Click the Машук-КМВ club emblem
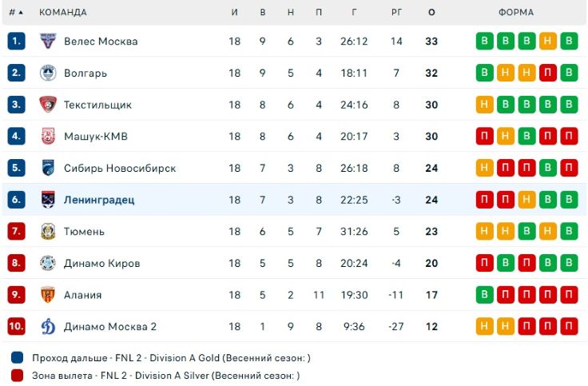Viewport: 588px width, 386px height. pyautogui.click(x=48, y=137)
